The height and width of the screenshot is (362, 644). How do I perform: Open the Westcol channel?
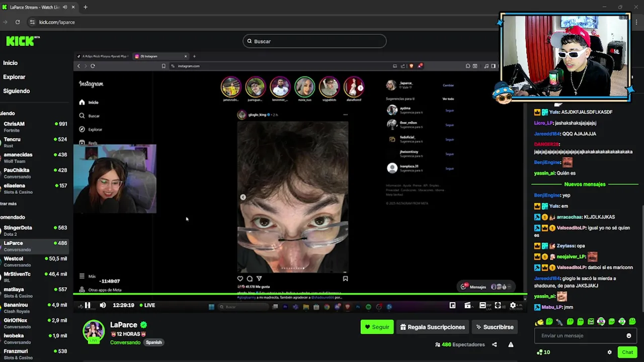tap(35, 261)
